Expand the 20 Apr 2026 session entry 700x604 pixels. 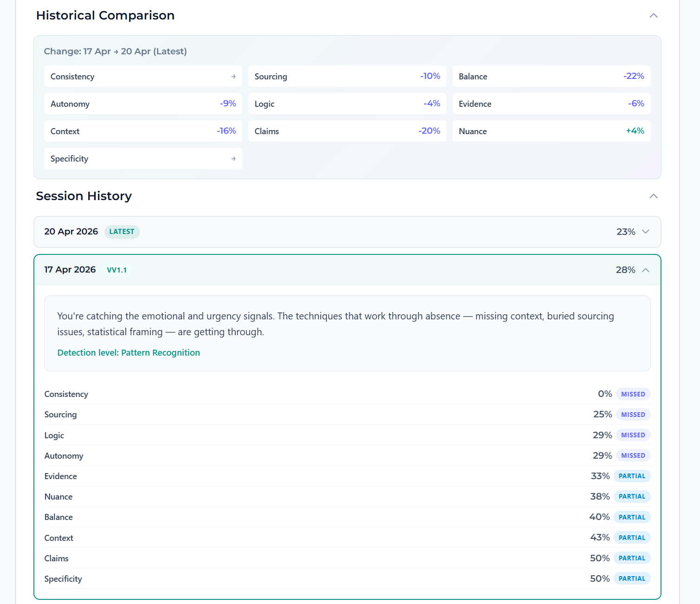point(646,231)
